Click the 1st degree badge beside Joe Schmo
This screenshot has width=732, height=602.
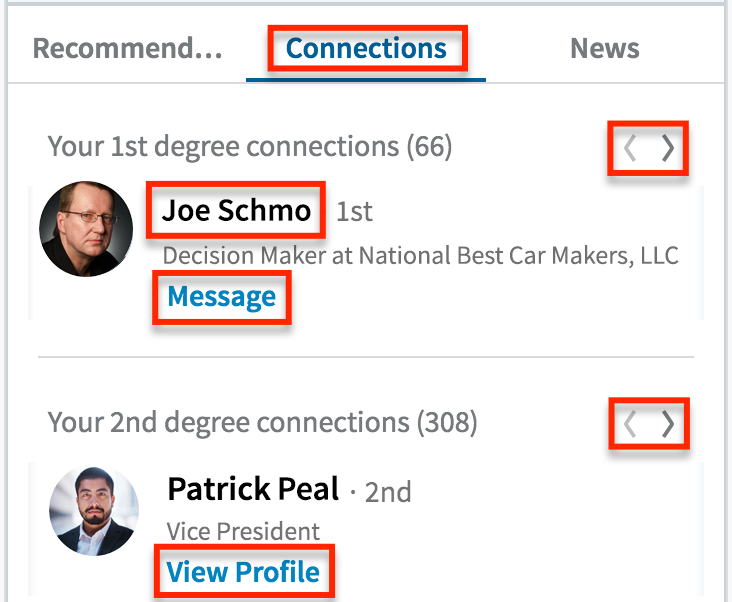[x=354, y=211]
